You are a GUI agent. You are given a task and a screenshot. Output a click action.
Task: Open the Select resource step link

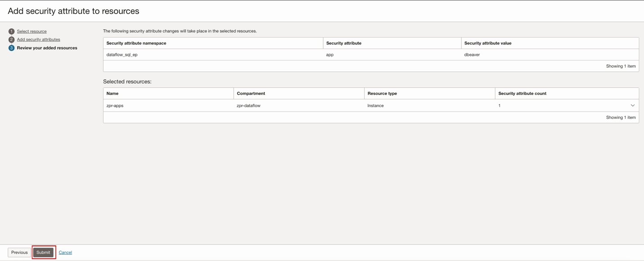(x=32, y=31)
